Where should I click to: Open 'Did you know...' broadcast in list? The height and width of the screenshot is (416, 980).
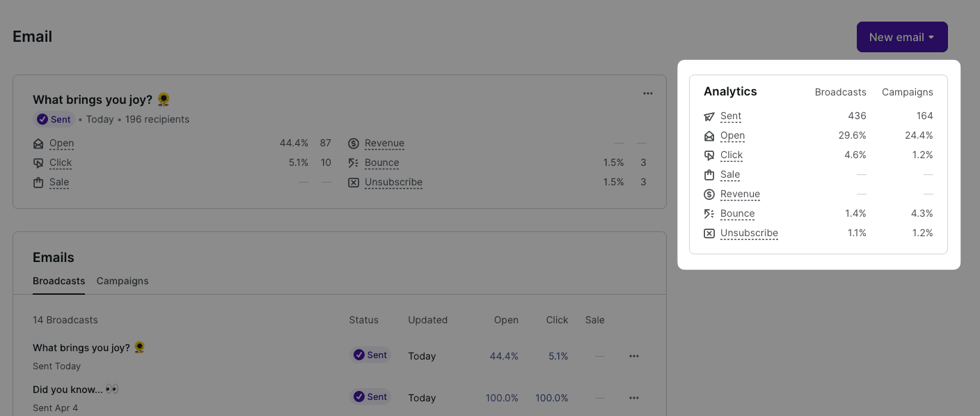[x=68, y=390]
